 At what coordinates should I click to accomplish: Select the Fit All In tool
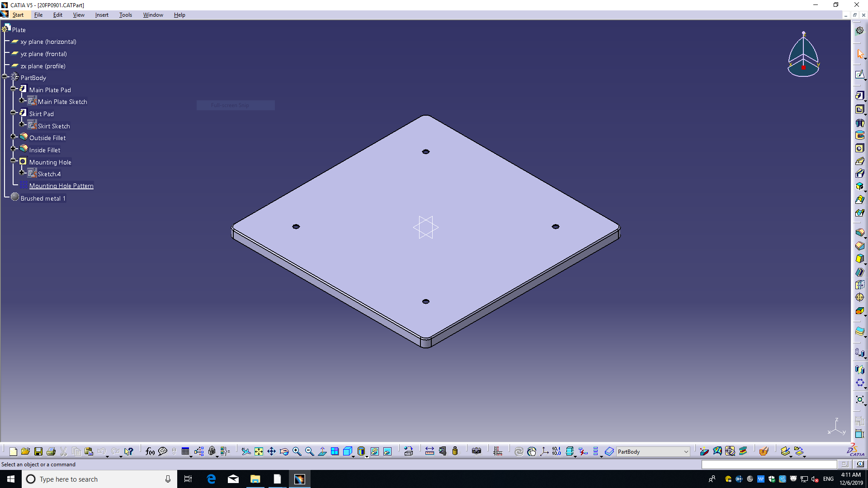259,451
